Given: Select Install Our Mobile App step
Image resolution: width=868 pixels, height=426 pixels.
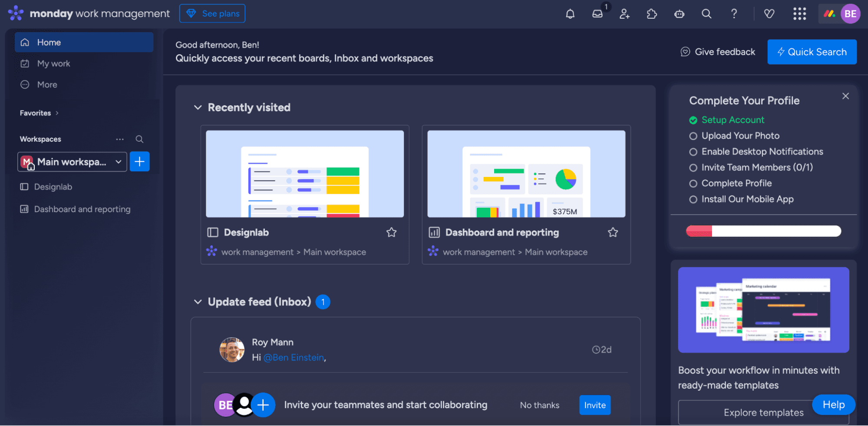Looking at the screenshot, I should (742, 200).
